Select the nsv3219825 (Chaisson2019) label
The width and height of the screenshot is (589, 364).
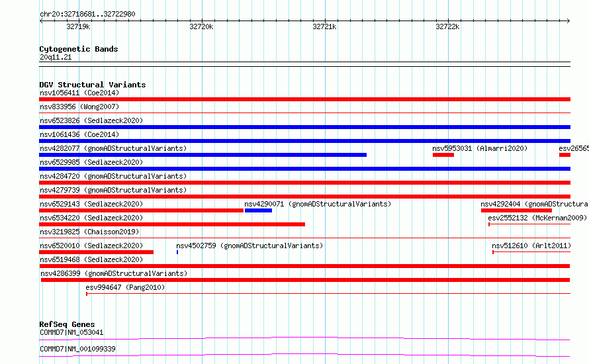pyautogui.click(x=89, y=232)
